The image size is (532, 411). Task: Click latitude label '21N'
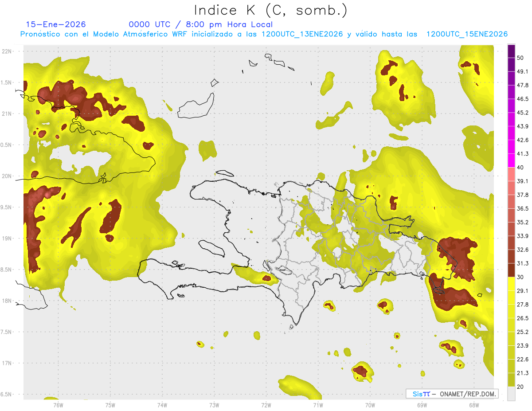[x=7, y=114]
